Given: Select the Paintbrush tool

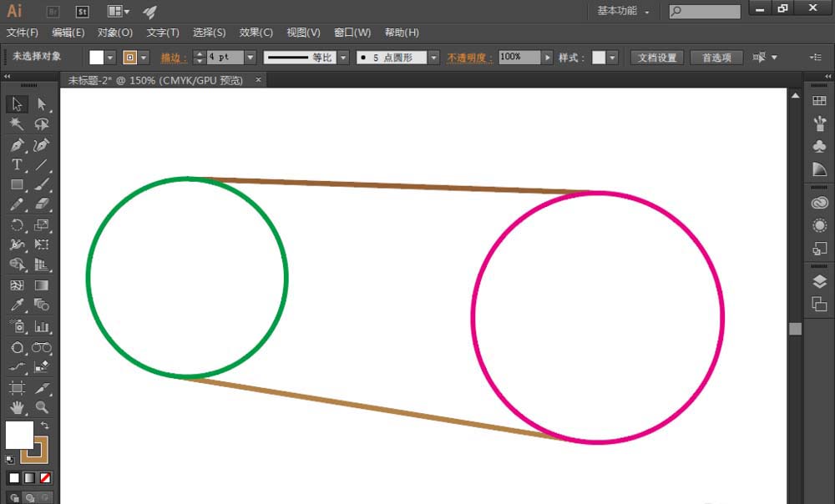Looking at the screenshot, I should coord(42,184).
